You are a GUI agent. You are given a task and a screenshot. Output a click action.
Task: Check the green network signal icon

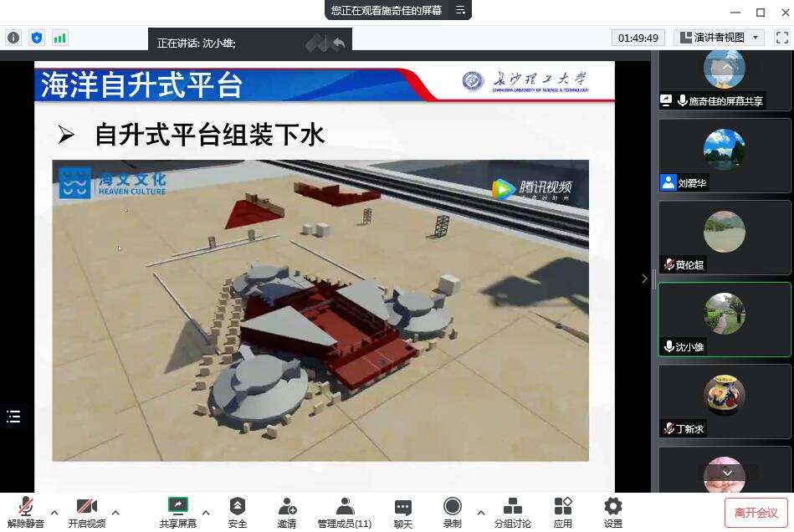pos(60,38)
